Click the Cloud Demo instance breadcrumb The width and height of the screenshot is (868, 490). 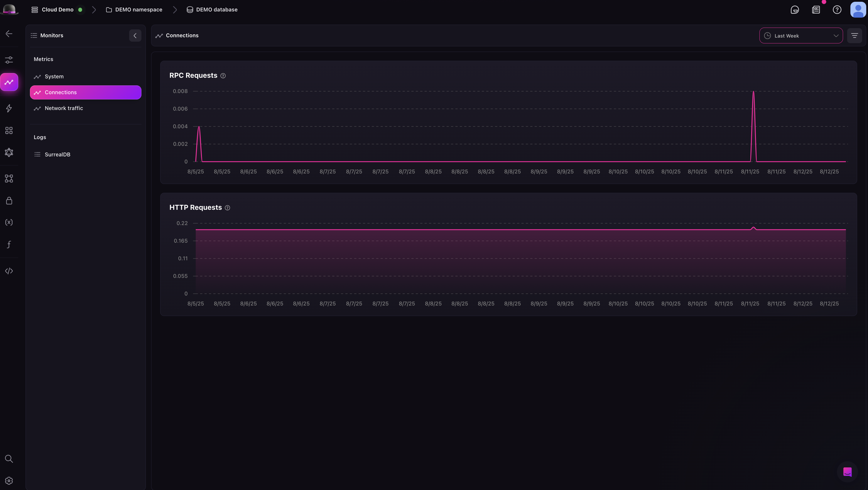pos(58,9)
